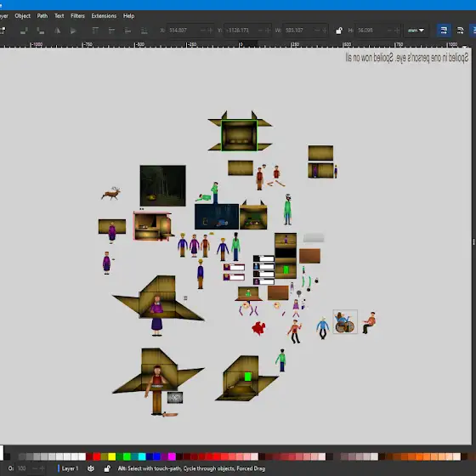The image size is (476, 476).
Task: Select the mirrored 'Spoiled' text object
Action: click(407, 58)
